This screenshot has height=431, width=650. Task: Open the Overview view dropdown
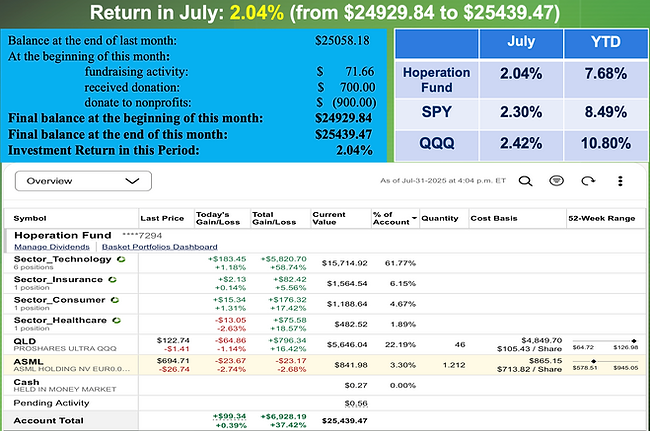tap(83, 181)
